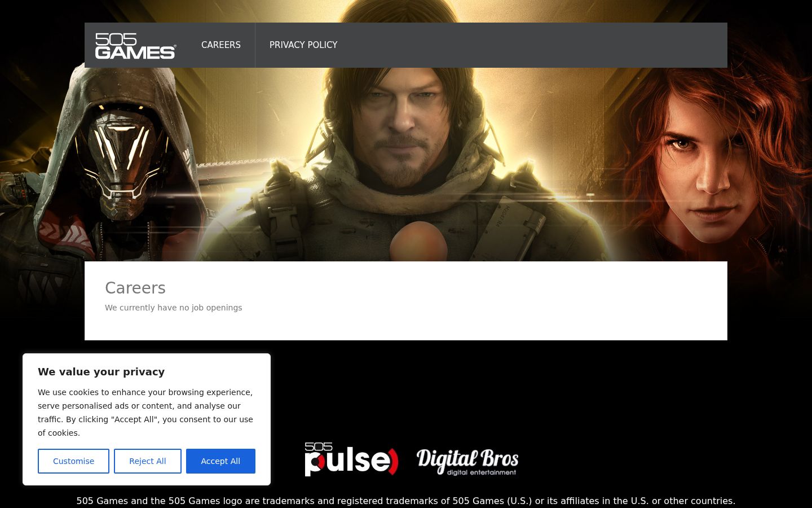Image resolution: width=812 pixels, height=508 pixels.
Task: Open the Digital Bros logo link
Action: click(467, 462)
